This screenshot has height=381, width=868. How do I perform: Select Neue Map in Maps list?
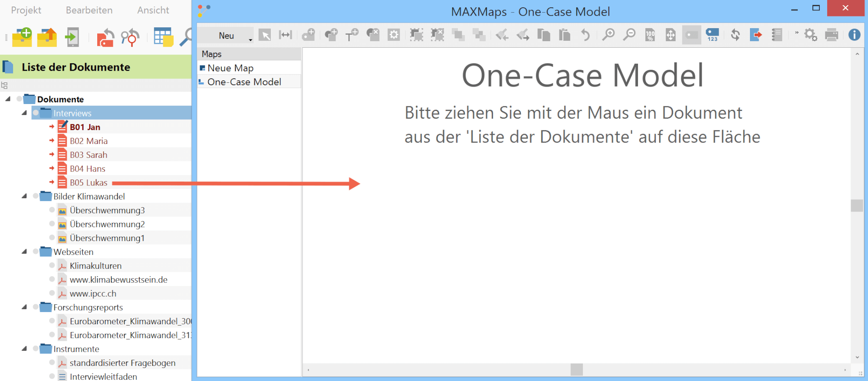coord(249,68)
